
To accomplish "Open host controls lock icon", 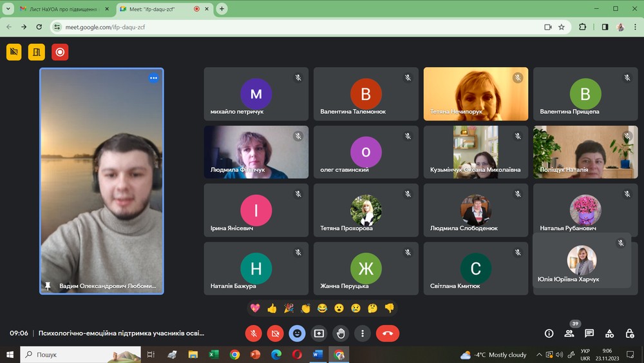I will point(629,333).
